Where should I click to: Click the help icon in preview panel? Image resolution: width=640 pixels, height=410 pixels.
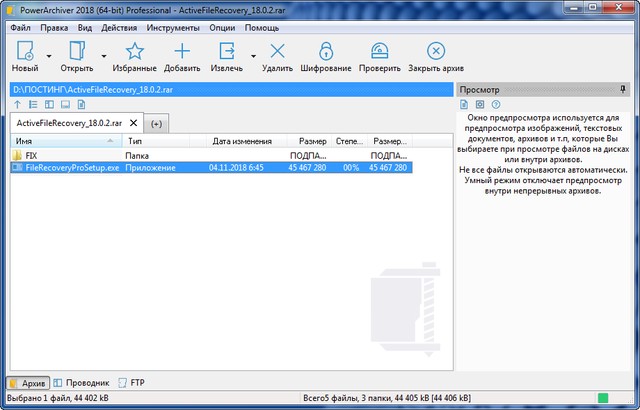coord(496,104)
